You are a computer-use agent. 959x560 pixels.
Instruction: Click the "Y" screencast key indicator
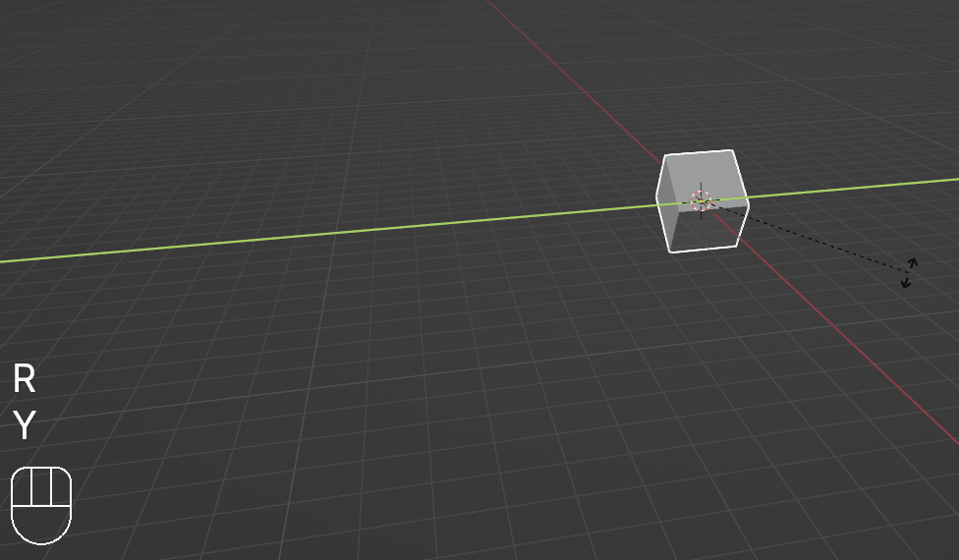[25, 425]
